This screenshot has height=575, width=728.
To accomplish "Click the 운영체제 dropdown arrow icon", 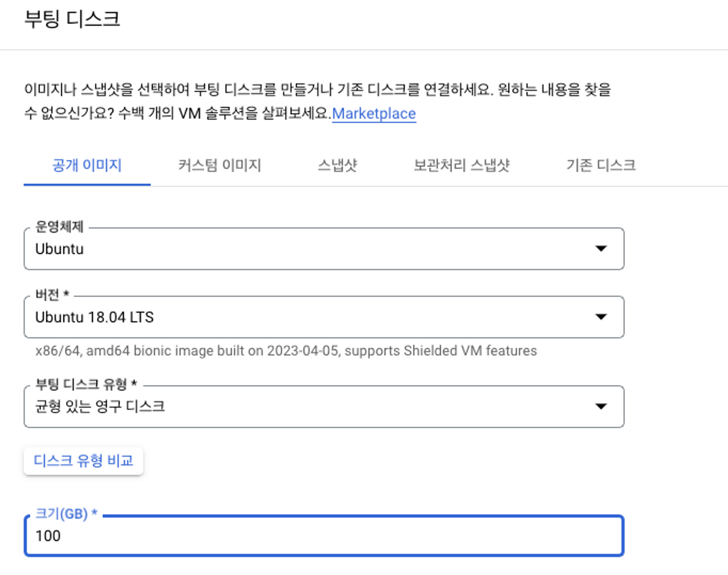I will click(601, 248).
